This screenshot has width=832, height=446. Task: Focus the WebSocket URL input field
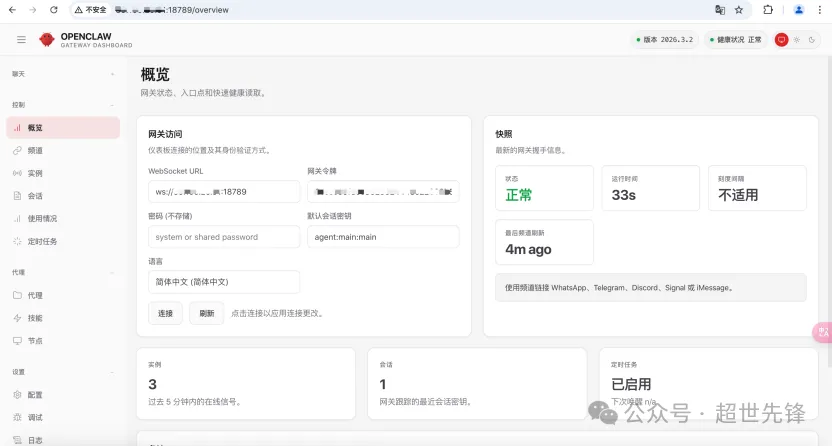point(224,192)
